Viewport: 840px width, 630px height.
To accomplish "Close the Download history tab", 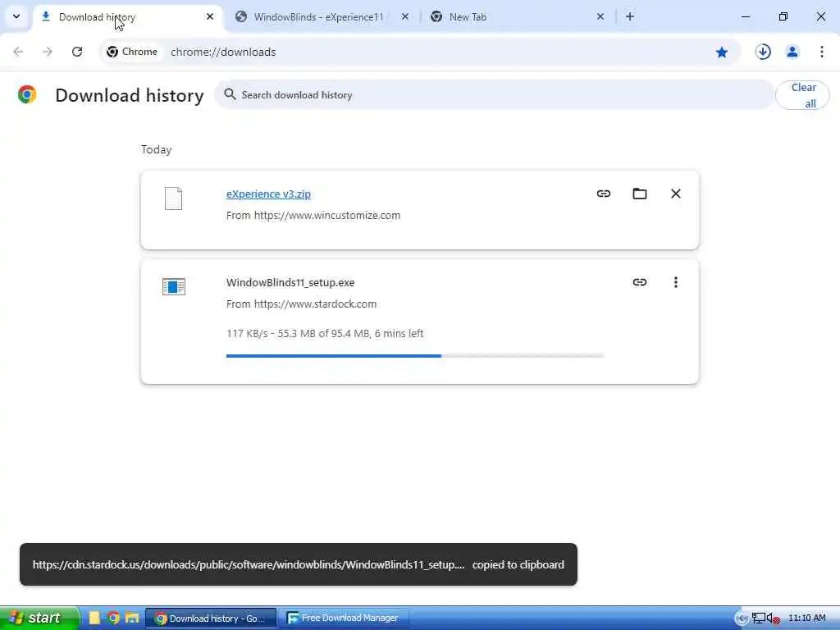I will 210,16.
